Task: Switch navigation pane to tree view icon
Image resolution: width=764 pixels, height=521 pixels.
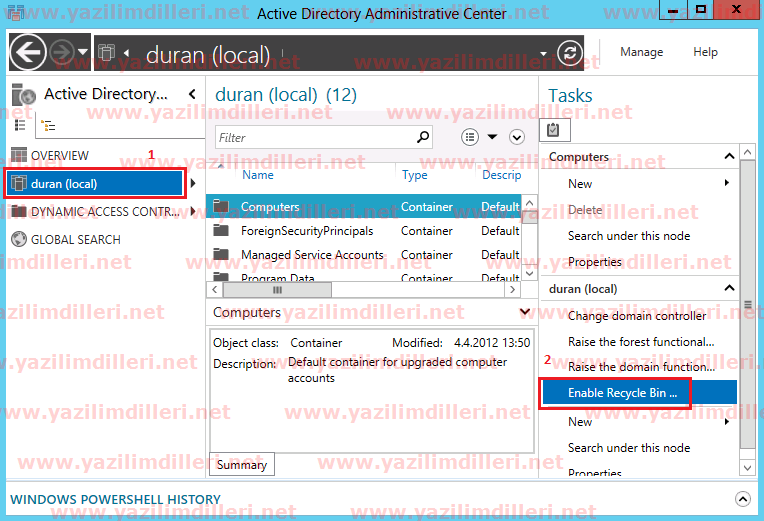Action: [x=47, y=126]
